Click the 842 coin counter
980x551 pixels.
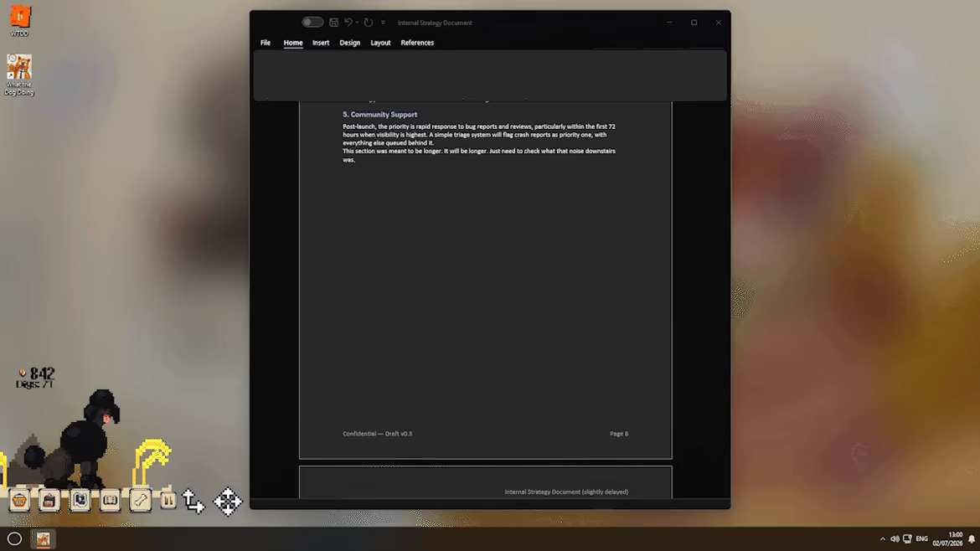coord(38,373)
